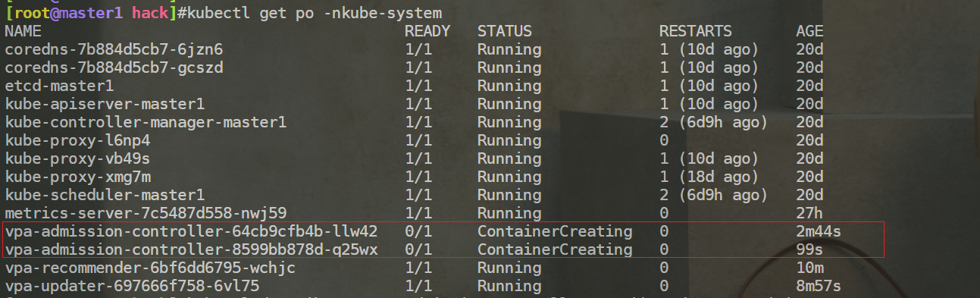Click the STATUS column header

[505, 31]
